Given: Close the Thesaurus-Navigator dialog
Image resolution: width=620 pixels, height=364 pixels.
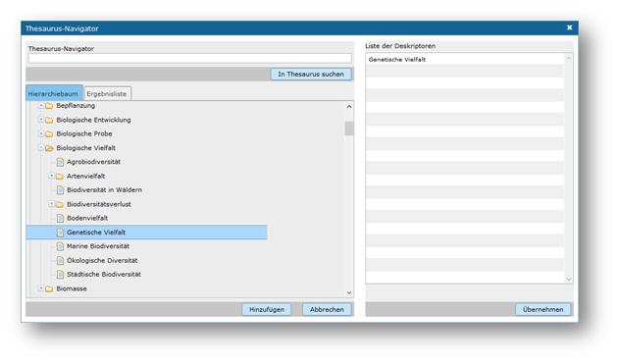Looking at the screenshot, I should [569, 27].
